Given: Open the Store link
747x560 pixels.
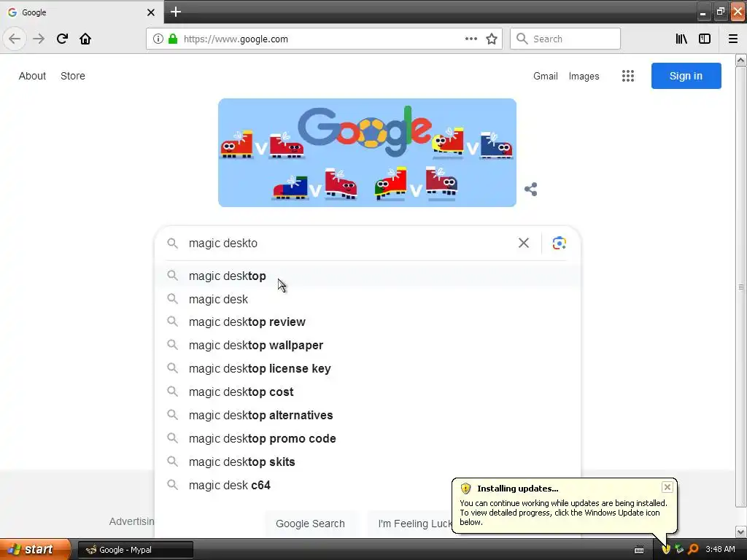Looking at the screenshot, I should pos(73,76).
